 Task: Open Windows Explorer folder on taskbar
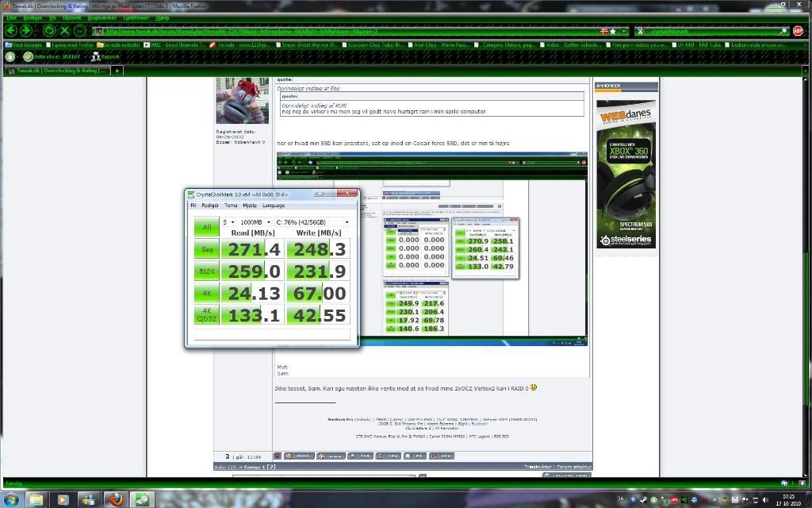pos(36,500)
